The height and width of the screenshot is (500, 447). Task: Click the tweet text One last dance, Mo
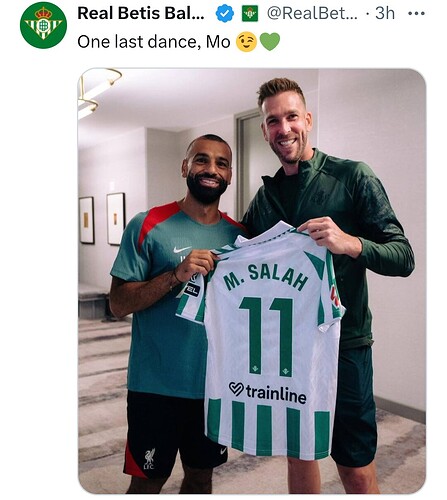[154, 42]
